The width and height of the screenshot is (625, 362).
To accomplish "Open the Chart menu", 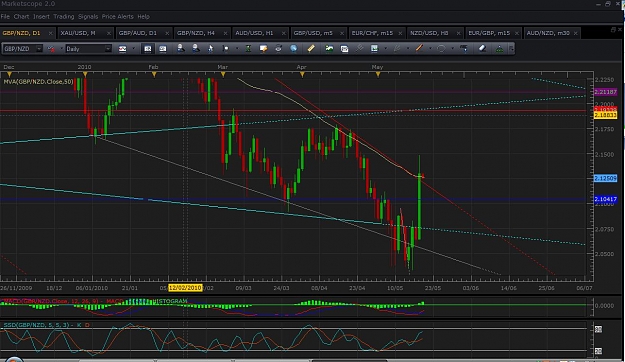I will point(21,16).
